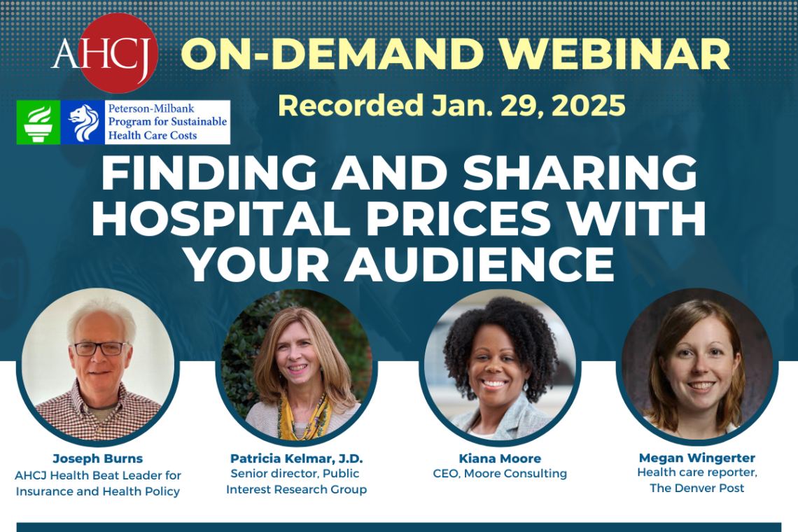The image size is (798, 532).
Task: Click the Patricia Kelmar, J.D. name label
Action: pos(296,459)
